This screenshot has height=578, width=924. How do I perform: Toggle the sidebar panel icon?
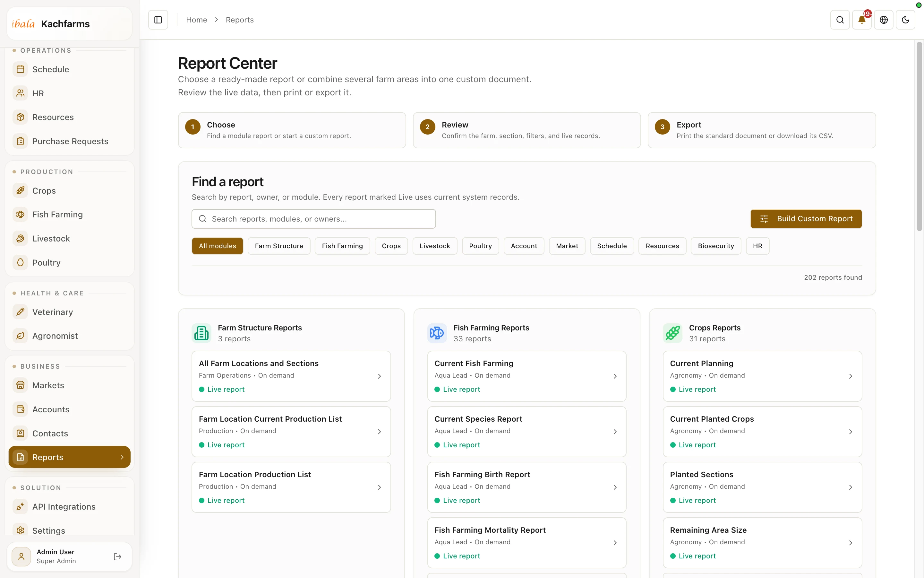[158, 20]
